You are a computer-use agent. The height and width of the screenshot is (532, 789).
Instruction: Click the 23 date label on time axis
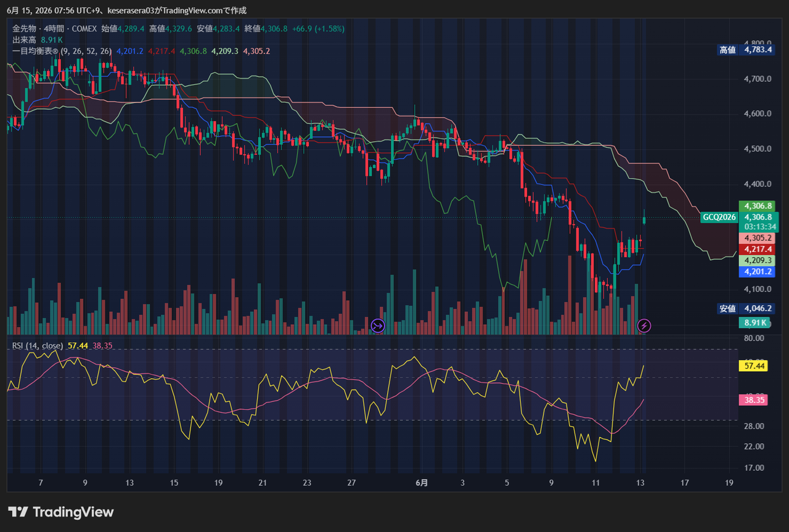coord(307,483)
